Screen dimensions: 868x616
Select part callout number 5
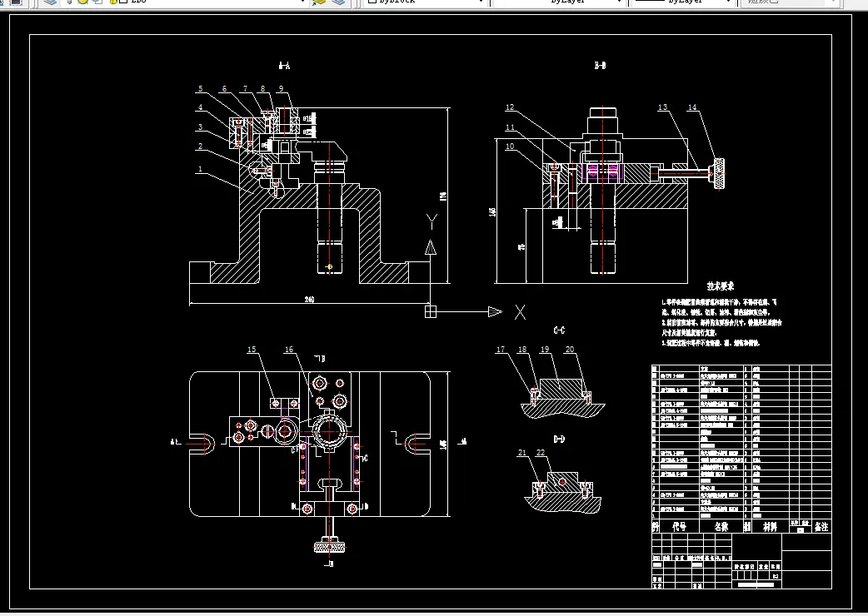click(201, 88)
